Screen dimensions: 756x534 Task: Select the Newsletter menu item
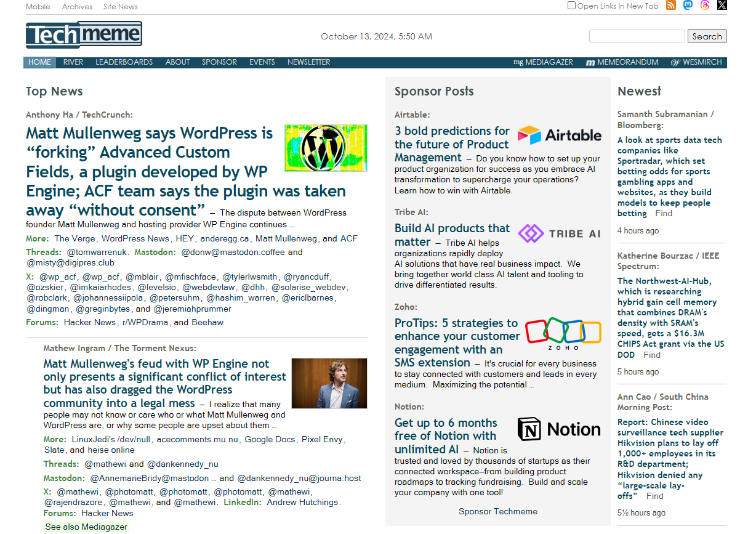pos(308,62)
